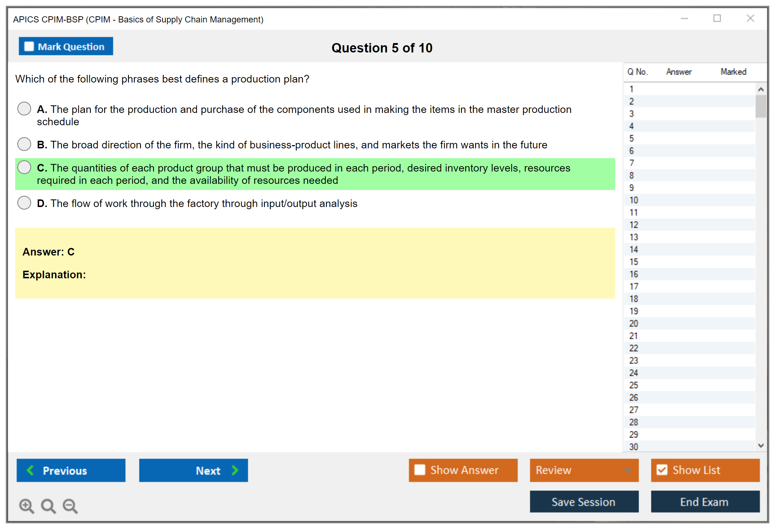Toggle the Mark Question checkbox

tap(29, 46)
